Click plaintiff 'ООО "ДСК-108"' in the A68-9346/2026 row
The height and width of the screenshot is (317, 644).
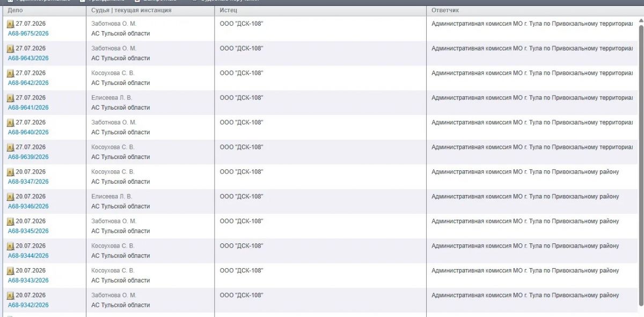[x=241, y=197]
